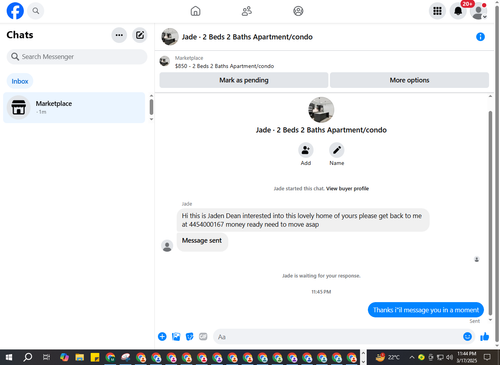Image resolution: width=500 pixels, height=365 pixels.
Task: Open the account profile menu
Action: coord(478,11)
